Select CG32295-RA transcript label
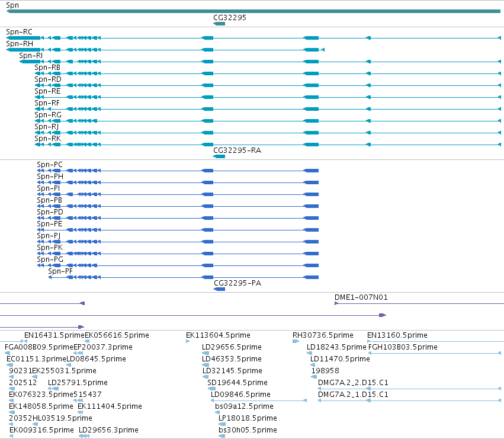This screenshot has height=439, width=504. 237,150
